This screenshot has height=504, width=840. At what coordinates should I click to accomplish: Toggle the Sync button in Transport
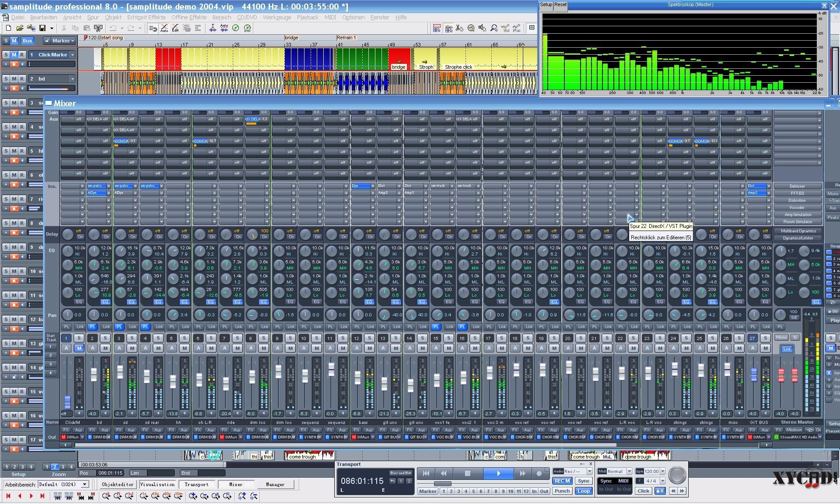pyautogui.click(x=584, y=481)
